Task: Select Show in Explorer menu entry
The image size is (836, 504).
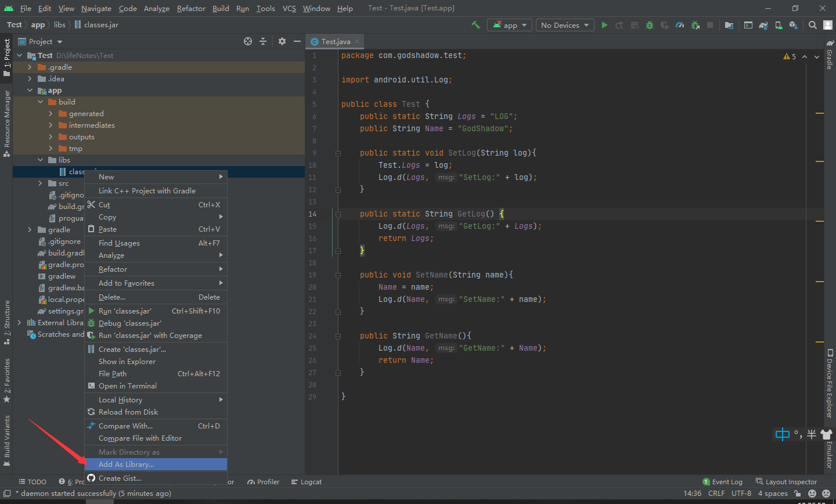Action: pos(156,362)
